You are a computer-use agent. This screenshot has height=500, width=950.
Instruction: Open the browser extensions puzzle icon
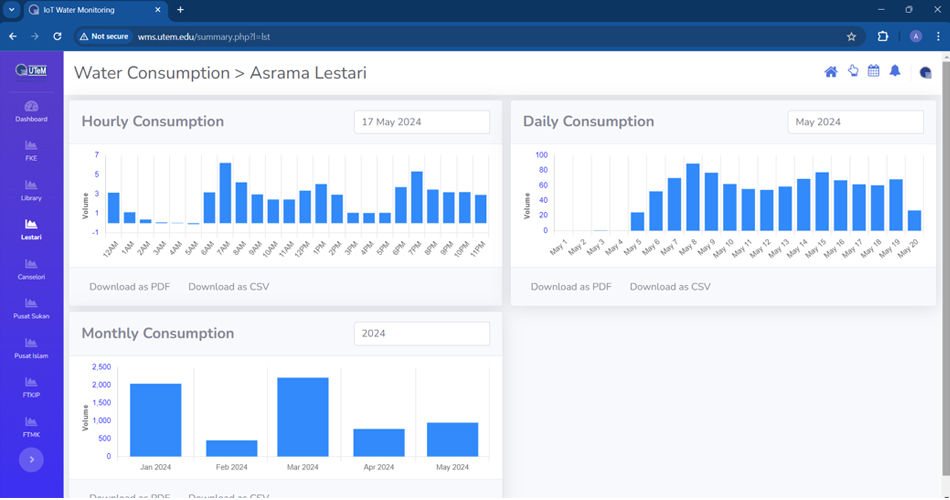883,36
